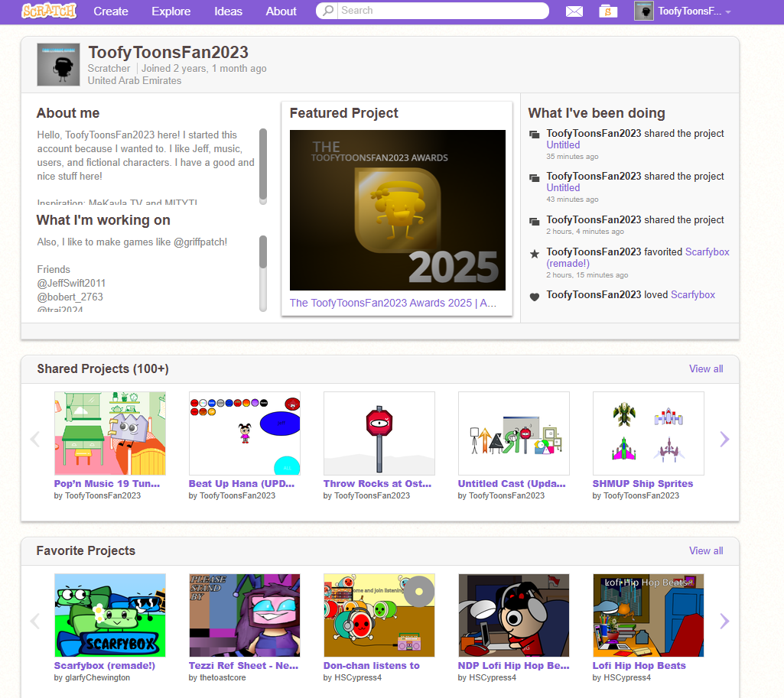Screen dimensions: 784x698
Task: Open author thetoastcore link
Action: coord(223,677)
